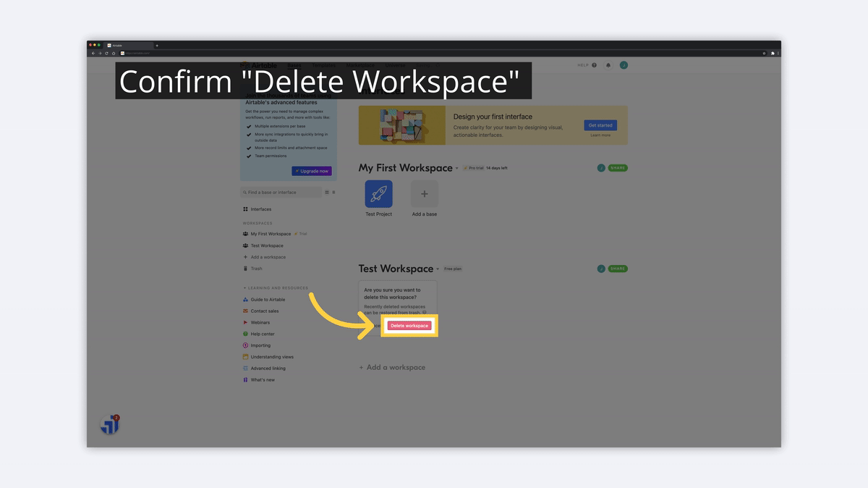Click Share button for Test Workspace
Screen dimensions: 868x488
(x=618, y=269)
